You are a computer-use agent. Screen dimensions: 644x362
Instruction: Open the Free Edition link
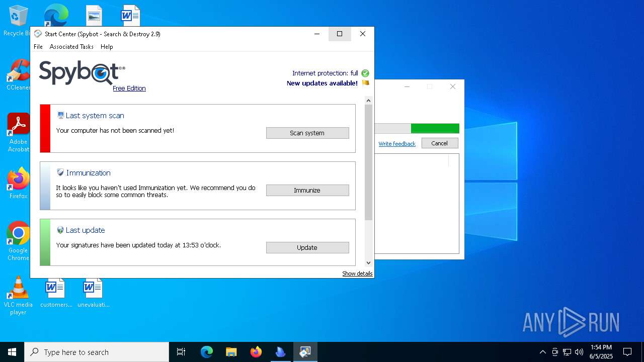tap(129, 88)
